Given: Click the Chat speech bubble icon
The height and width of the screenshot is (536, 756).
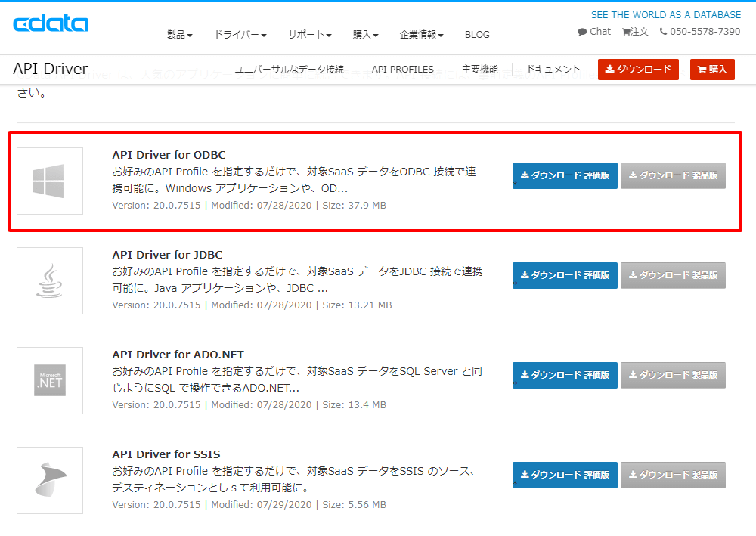Looking at the screenshot, I should [582, 32].
